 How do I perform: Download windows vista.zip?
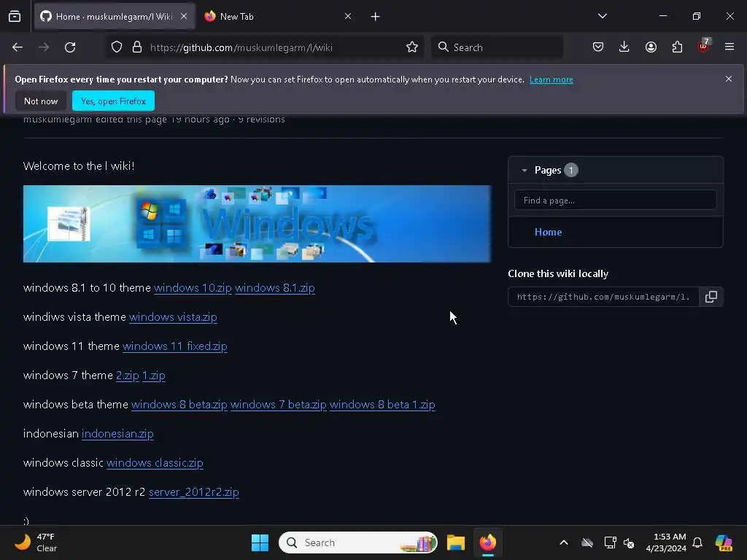coord(173,317)
